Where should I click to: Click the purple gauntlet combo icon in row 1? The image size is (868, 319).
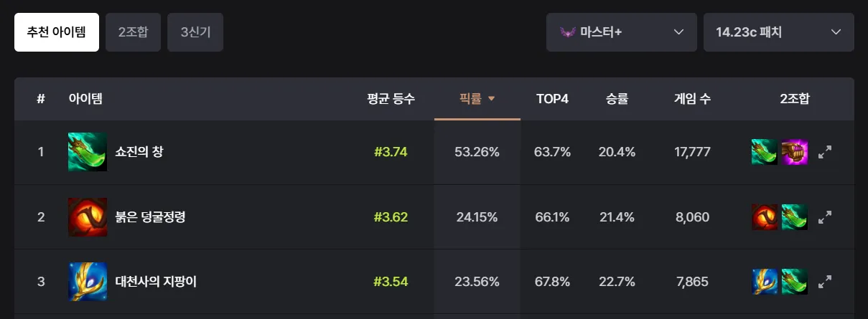(x=795, y=152)
